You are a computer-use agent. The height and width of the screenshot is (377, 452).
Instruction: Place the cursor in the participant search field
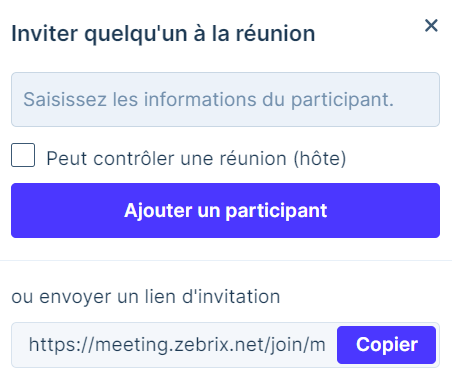tap(225, 99)
